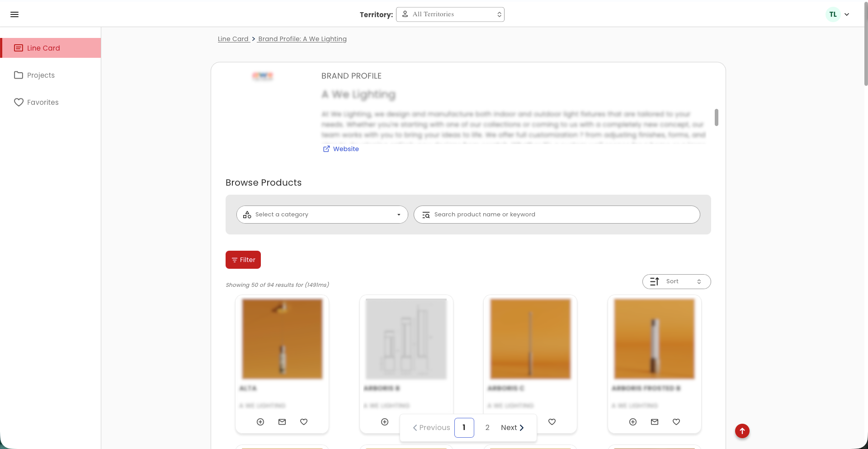868x449 pixels.
Task: Open the TL user avatar
Action: pyautogui.click(x=833, y=14)
